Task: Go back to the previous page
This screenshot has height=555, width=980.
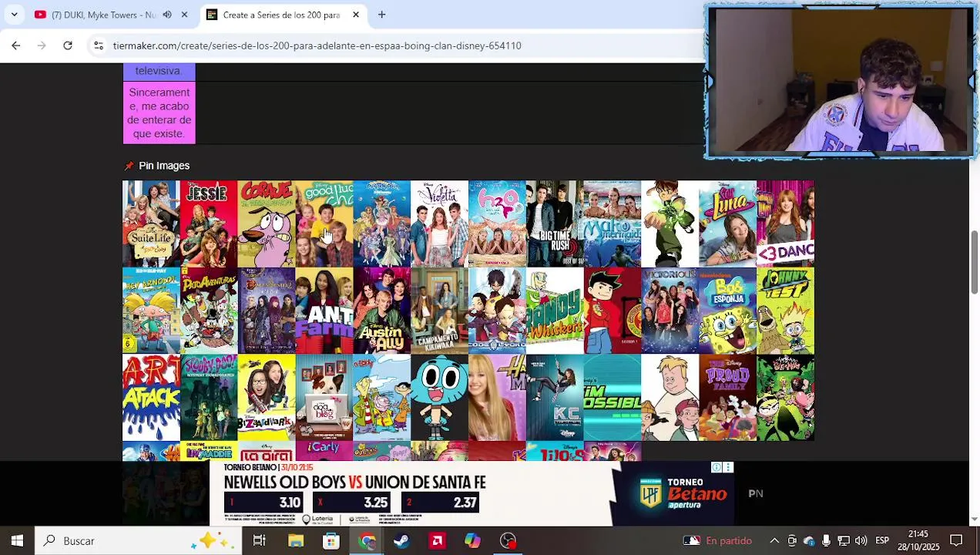Action: pyautogui.click(x=15, y=45)
